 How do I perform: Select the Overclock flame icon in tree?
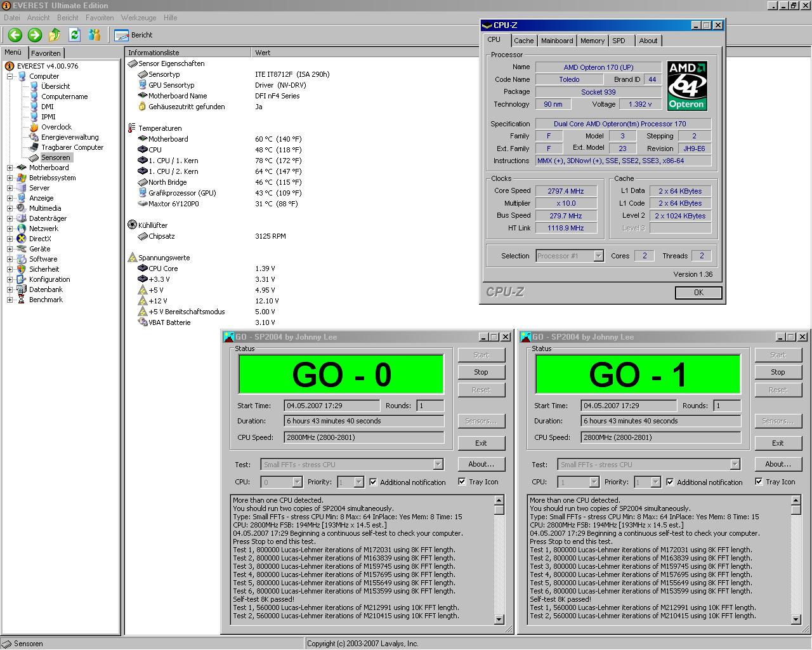coord(34,127)
